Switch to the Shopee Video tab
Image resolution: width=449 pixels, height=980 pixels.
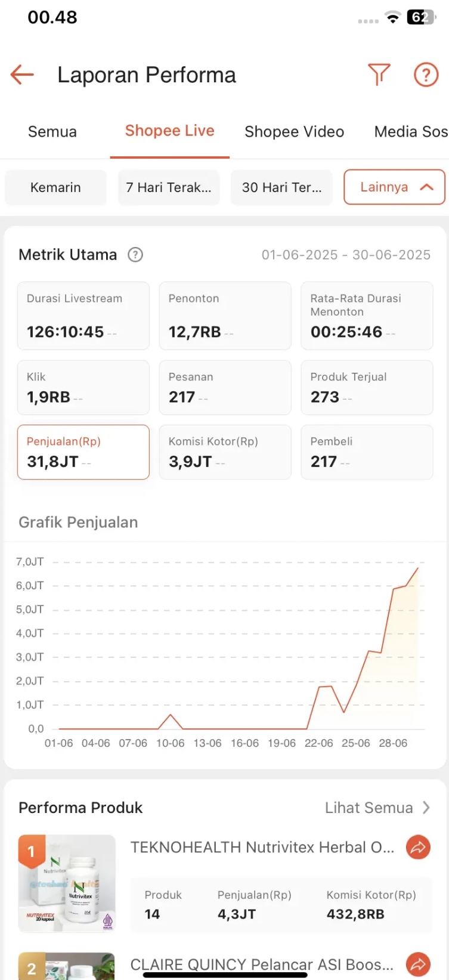pyautogui.click(x=294, y=132)
